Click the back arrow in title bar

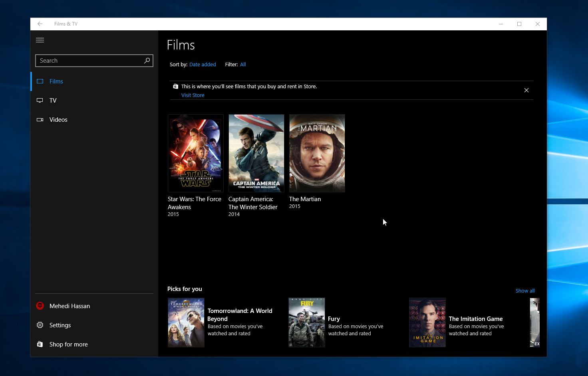click(x=40, y=24)
